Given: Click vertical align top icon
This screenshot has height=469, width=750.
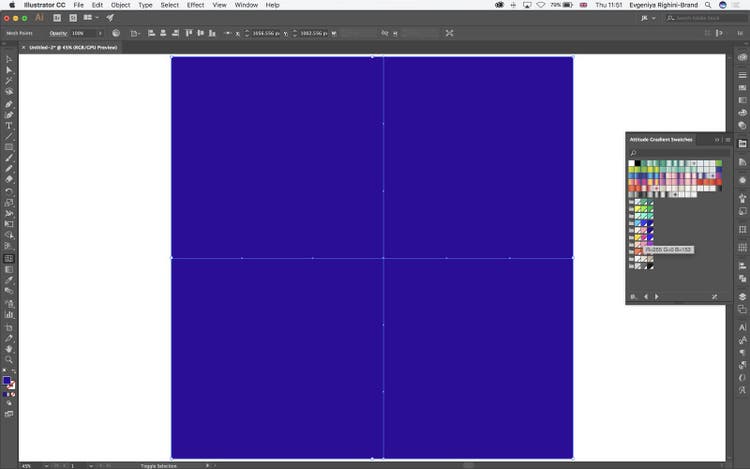Looking at the screenshot, I should (x=189, y=33).
